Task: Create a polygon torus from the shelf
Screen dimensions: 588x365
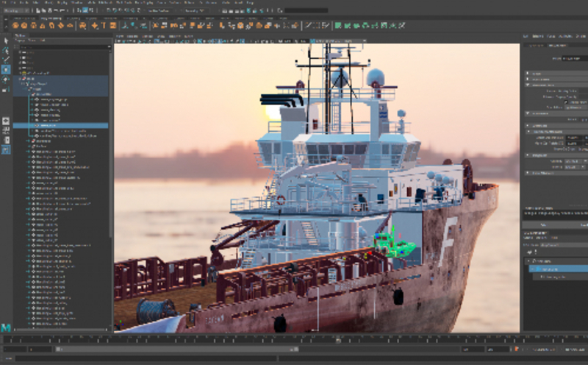Action: [51, 26]
